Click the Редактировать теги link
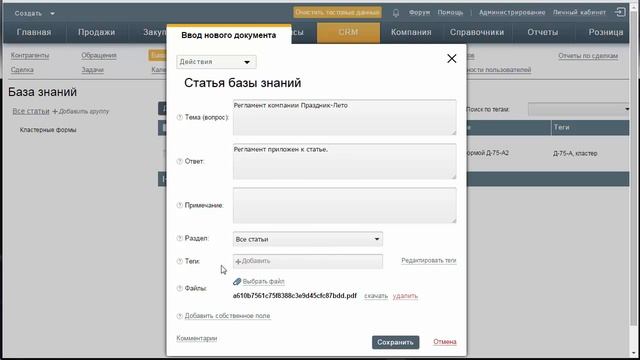640x360 pixels. click(x=429, y=260)
